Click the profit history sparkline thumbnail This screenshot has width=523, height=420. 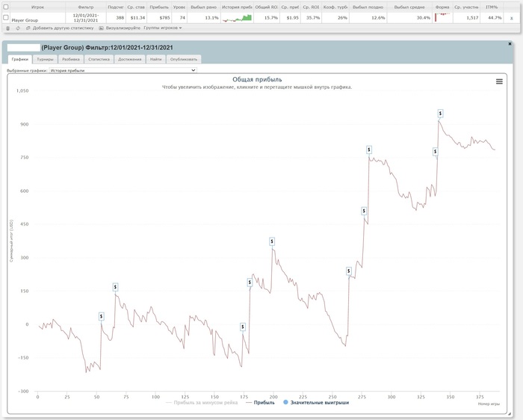[237, 18]
